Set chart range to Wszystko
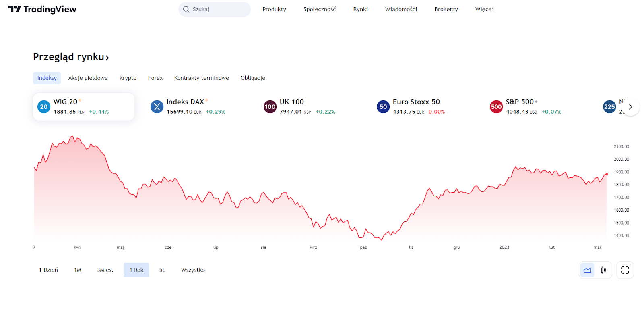This screenshot has height=310, width=644. tap(193, 270)
